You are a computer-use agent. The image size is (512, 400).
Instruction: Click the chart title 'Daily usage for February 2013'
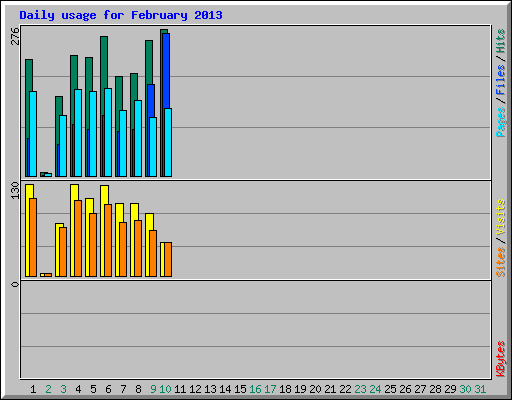pyautogui.click(x=121, y=15)
